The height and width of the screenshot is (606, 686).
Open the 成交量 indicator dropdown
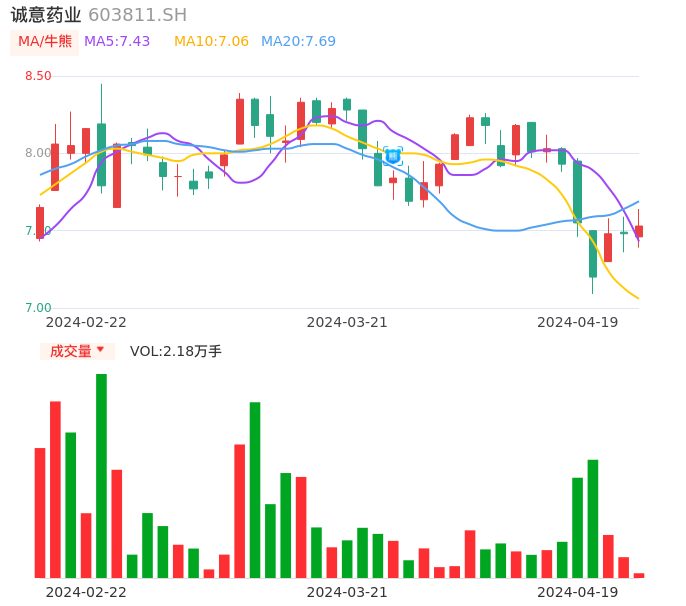77,351
